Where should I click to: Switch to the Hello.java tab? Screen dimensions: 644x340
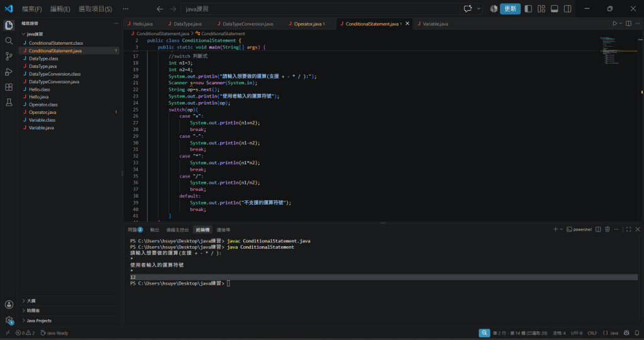pyautogui.click(x=143, y=24)
